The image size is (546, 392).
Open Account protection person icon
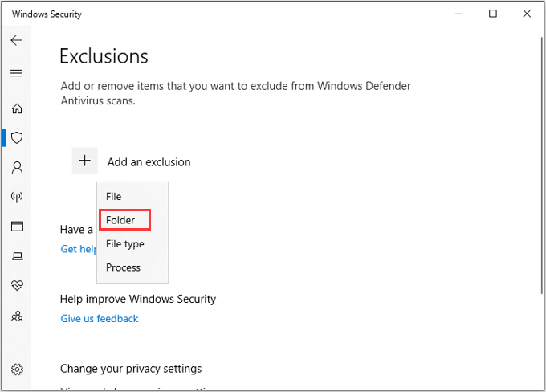[x=17, y=168]
